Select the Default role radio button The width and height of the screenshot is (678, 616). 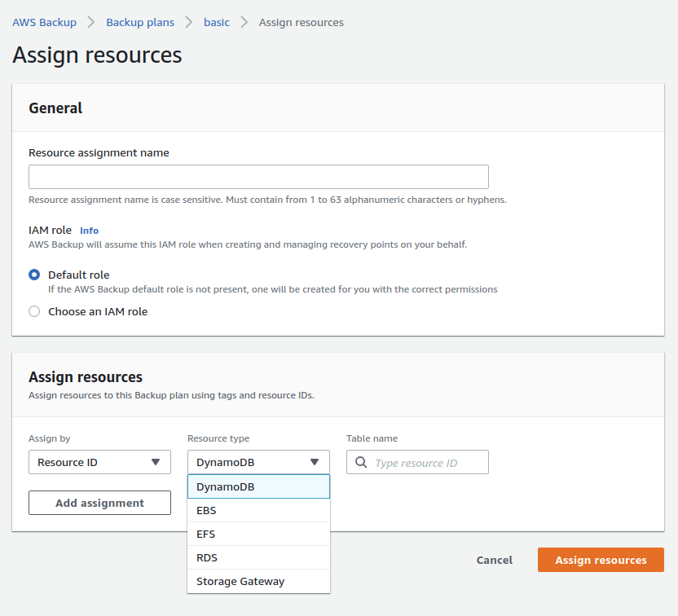pos(34,275)
